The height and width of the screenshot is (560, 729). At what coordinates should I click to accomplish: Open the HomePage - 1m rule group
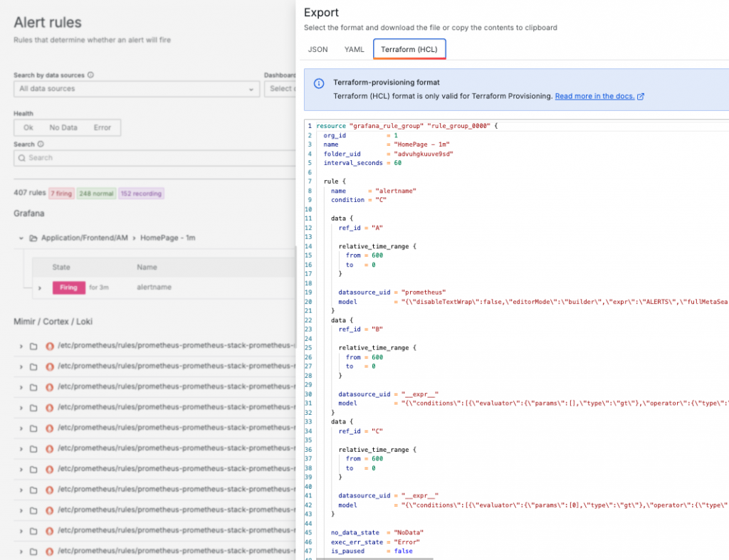point(168,238)
